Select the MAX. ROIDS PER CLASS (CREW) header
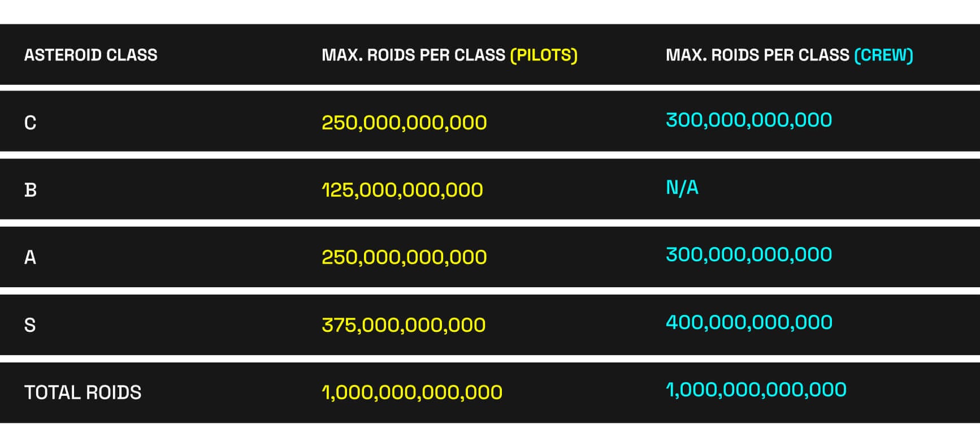Image resolution: width=980 pixels, height=445 pixels. click(790, 55)
